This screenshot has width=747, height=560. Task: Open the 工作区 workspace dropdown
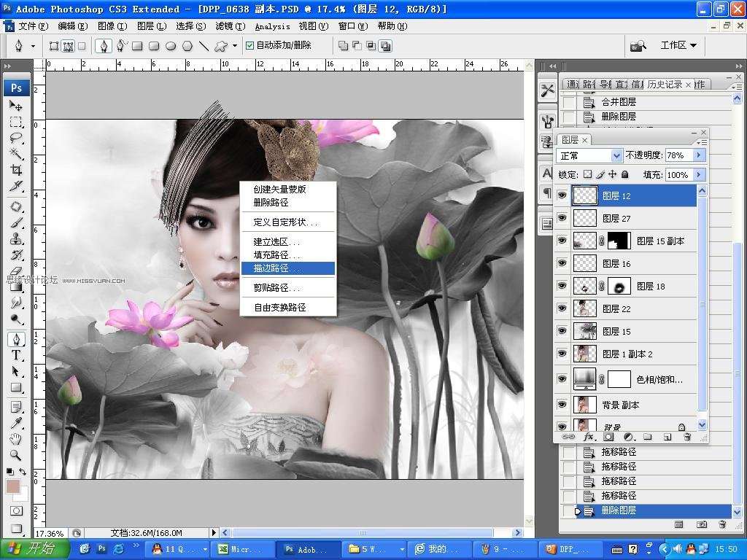pyautogui.click(x=678, y=45)
